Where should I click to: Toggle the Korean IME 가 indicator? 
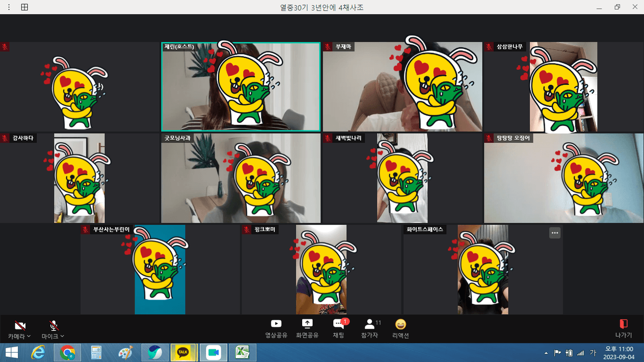593,353
